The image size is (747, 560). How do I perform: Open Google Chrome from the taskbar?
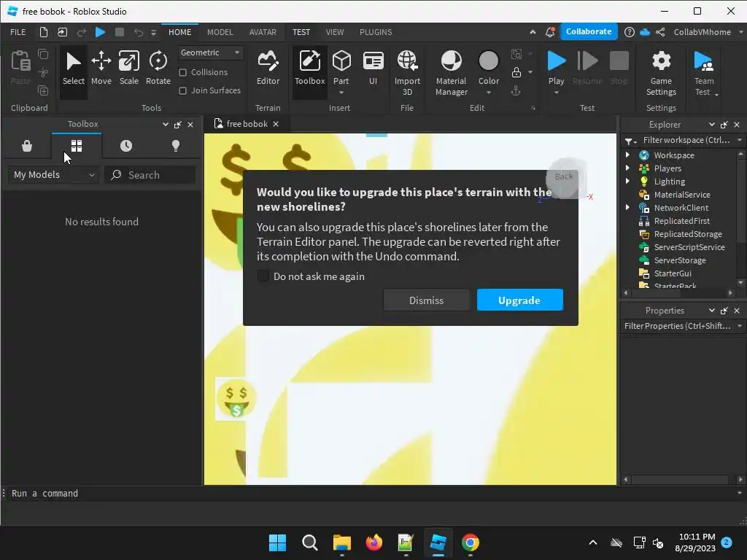click(x=471, y=542)
